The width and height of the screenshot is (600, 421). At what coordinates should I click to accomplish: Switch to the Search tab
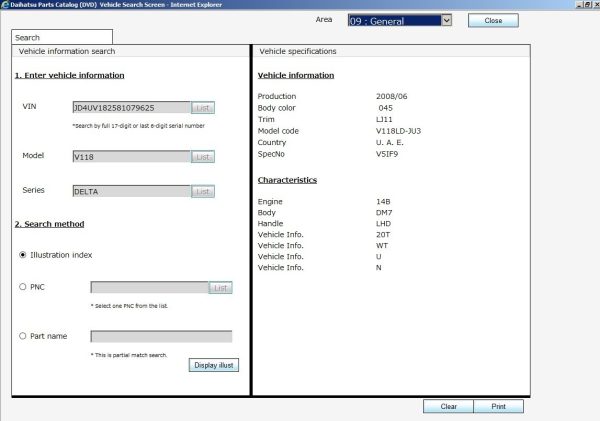62,37
